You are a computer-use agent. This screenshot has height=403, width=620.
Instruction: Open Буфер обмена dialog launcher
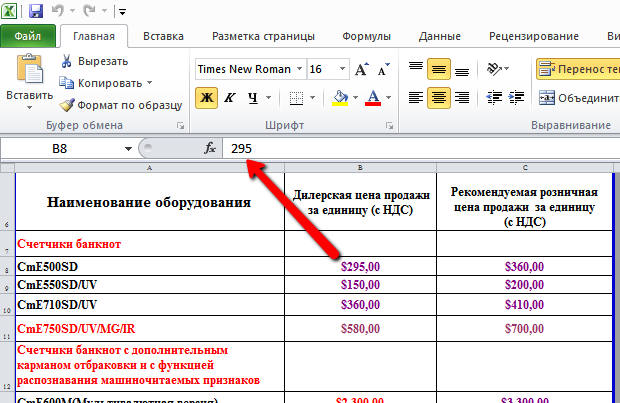coord(180,126)
